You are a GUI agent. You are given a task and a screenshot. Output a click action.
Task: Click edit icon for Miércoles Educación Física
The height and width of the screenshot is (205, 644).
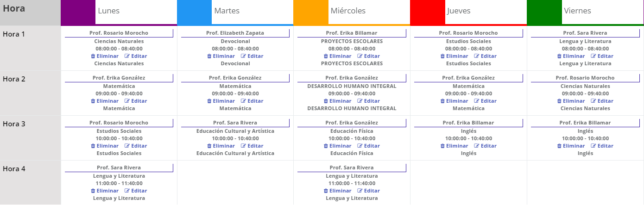[x=360, y=146]
